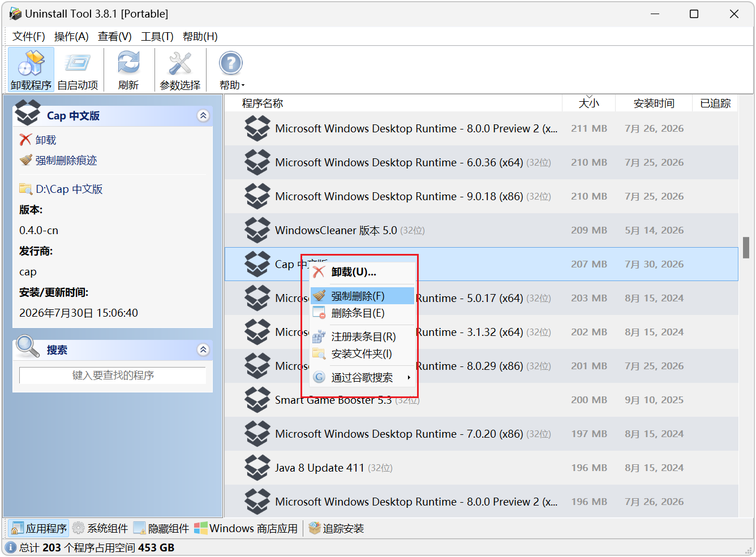Screen dimensions: 756x557
Task: Choose 卸载(U)... from context menu
Action: click(x=362, y=272)
